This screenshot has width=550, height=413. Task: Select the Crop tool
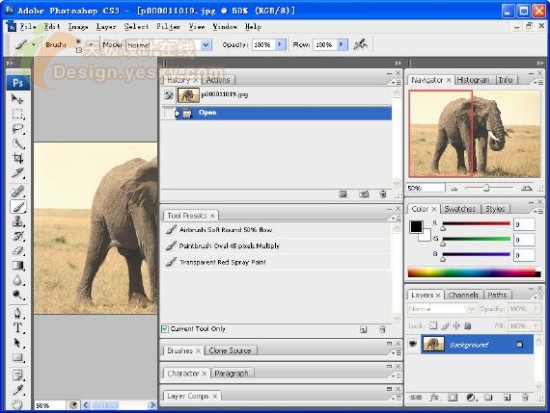click(17, 159)
